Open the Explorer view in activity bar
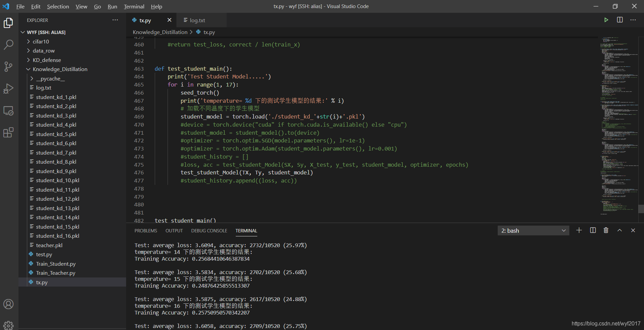 click(x=8, y=23)
